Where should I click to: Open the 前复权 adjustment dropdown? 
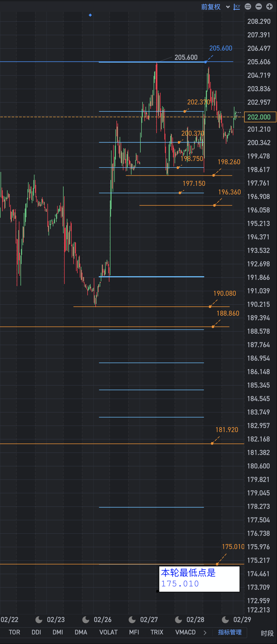coord(215,7)
